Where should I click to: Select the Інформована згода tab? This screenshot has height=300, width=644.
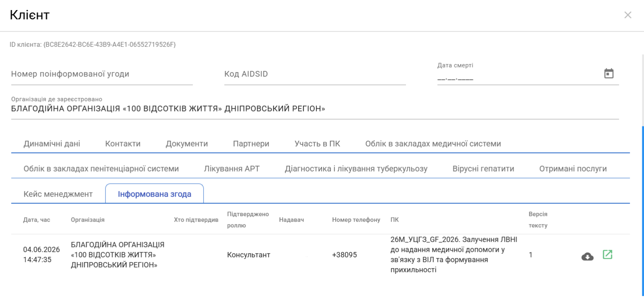pyautogui.click(x=154, y=194)
